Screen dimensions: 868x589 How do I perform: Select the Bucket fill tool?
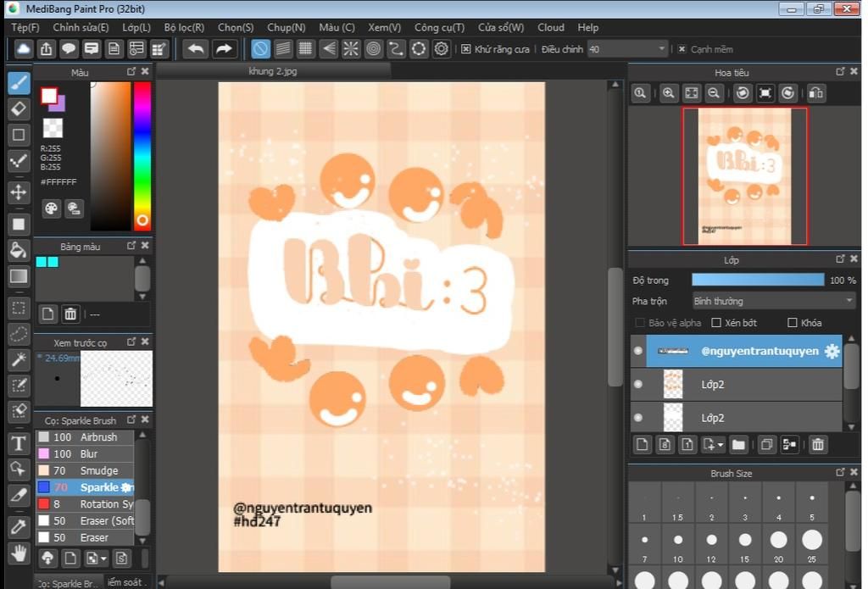click(19, 250)
